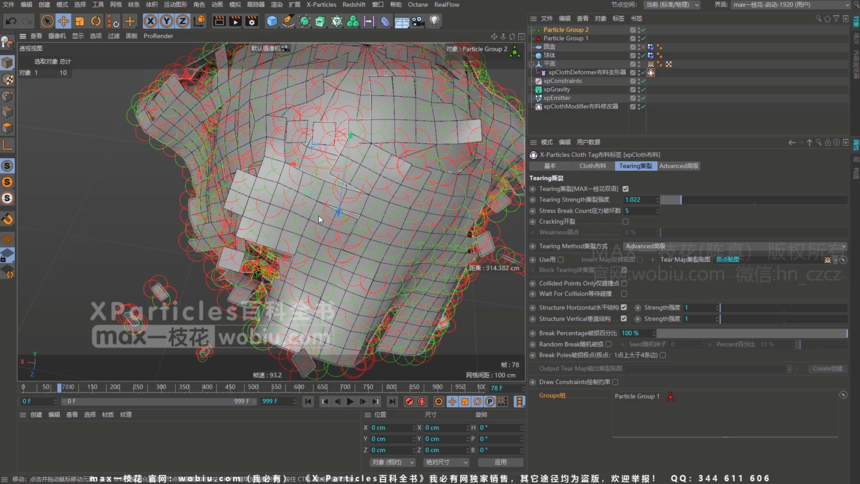Open the deformer blue capsule icon
The height and width of the screenshot is (484, 860).
[x=386, y=21]
